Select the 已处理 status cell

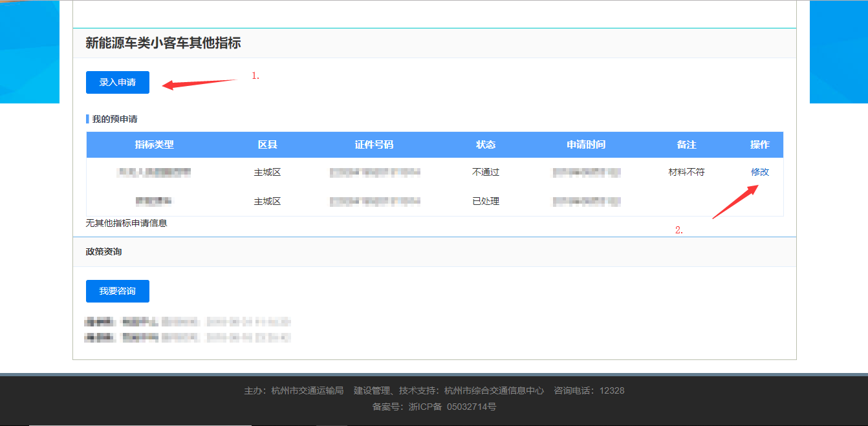(x=485, y=201)
